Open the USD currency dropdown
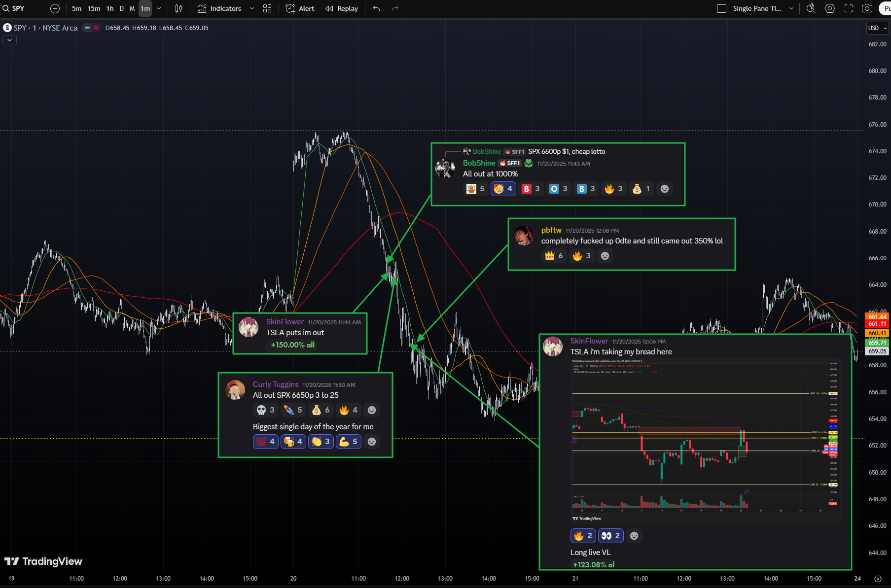This screenshot has width=891, height=588. (878, 28)
